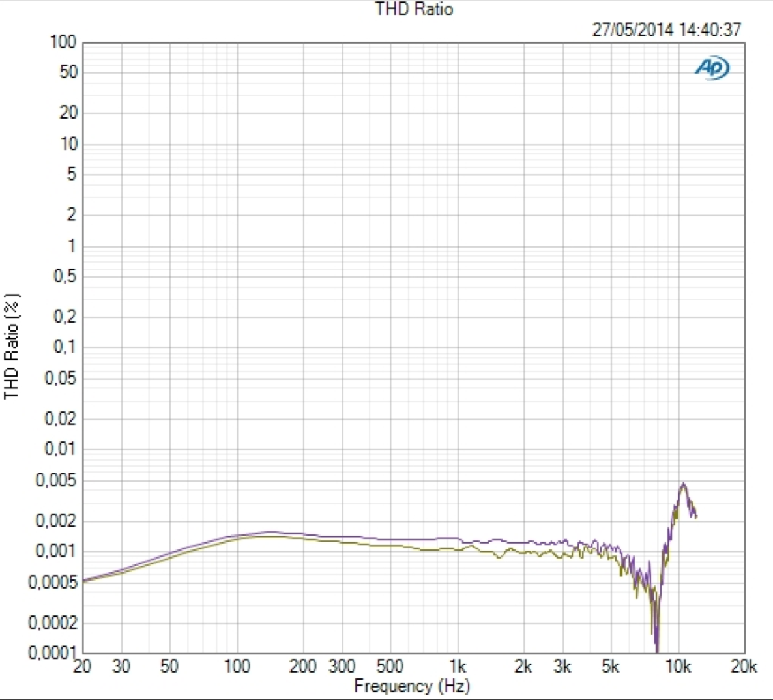Click the 0,005 tick label on y-axis

[56, 480]
